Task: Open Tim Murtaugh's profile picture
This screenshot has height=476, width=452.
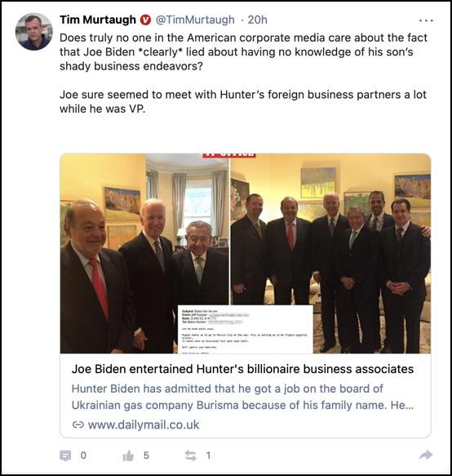Action: click(34, 32)
